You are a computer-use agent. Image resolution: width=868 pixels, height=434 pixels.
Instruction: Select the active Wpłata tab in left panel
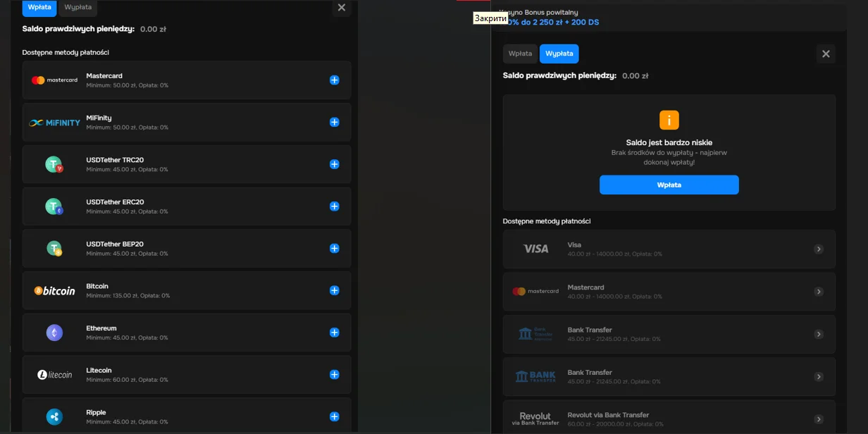tap(39, 7)
